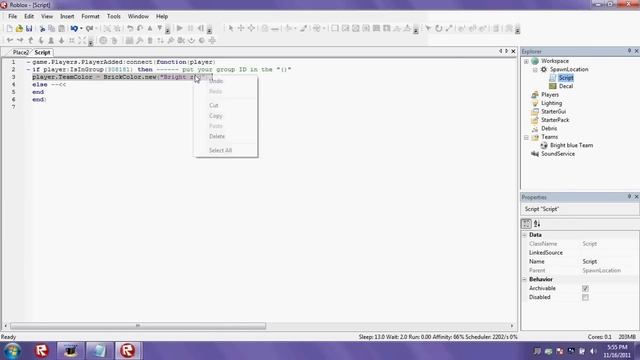Open the Format menu

pos(90,16)
